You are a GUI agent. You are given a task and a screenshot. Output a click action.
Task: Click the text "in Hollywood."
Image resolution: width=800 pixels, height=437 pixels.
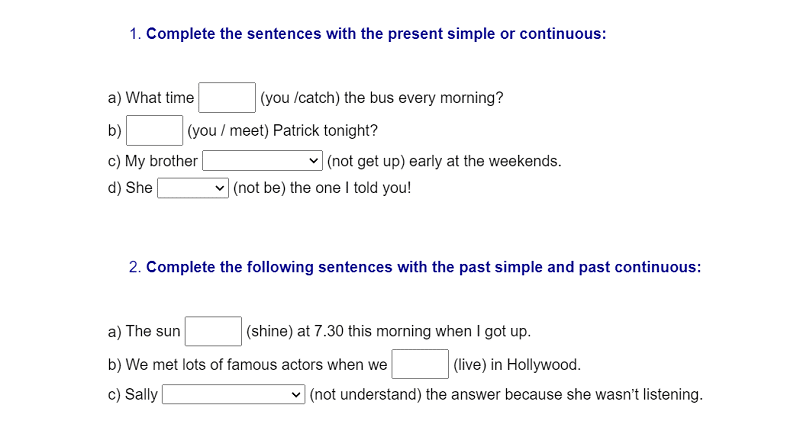click(x=536, y=365)
